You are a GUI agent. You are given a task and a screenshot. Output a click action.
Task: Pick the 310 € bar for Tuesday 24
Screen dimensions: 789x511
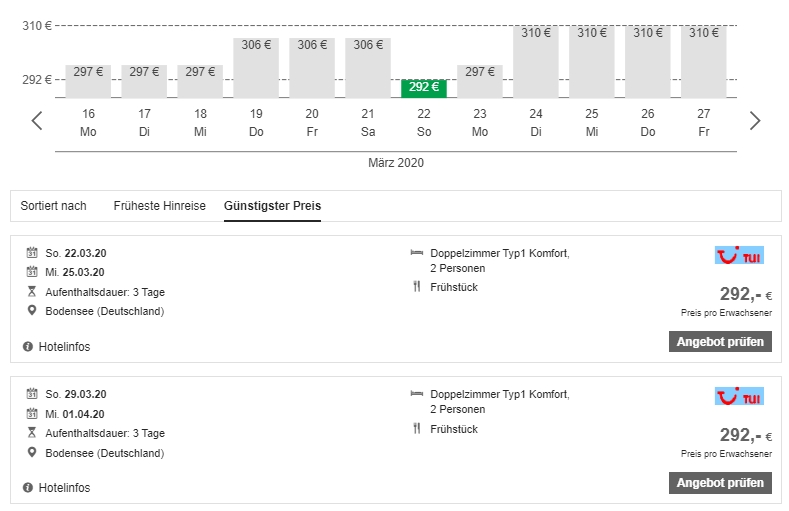(536, 62)
